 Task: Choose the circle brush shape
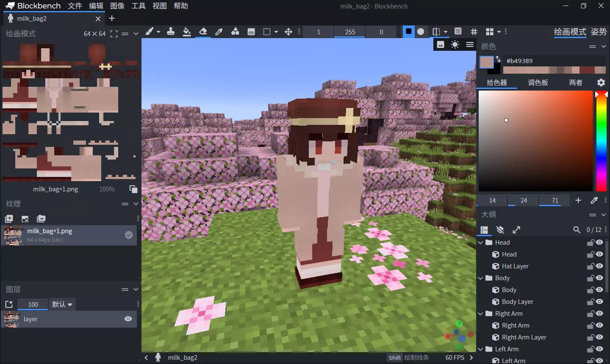(421, 31)
